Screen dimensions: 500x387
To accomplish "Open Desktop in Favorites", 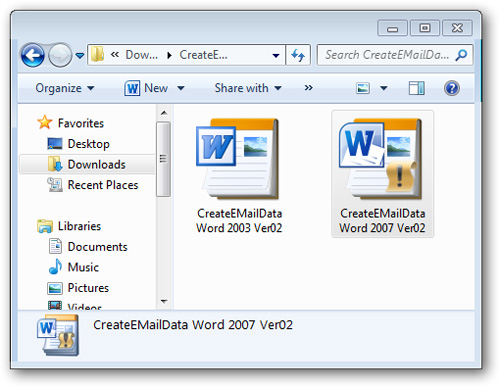I will click(88, 144).
